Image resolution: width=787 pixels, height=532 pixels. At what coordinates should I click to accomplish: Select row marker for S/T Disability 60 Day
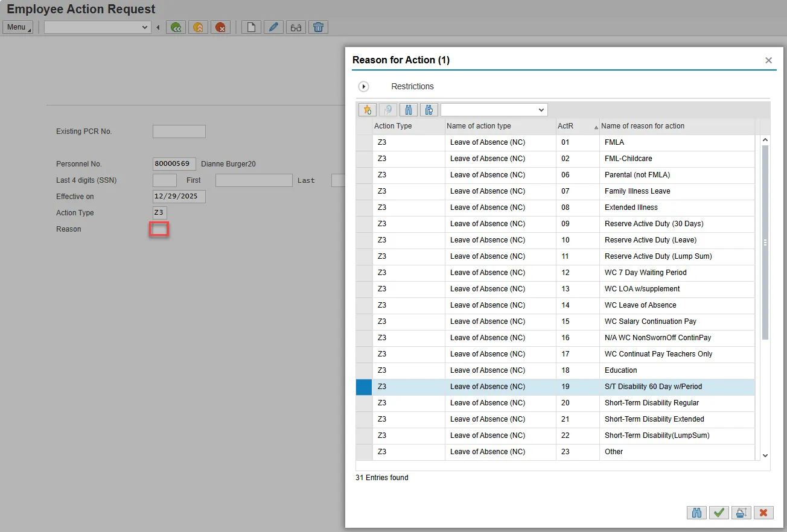pyautogui.click(x=364, y=387)
